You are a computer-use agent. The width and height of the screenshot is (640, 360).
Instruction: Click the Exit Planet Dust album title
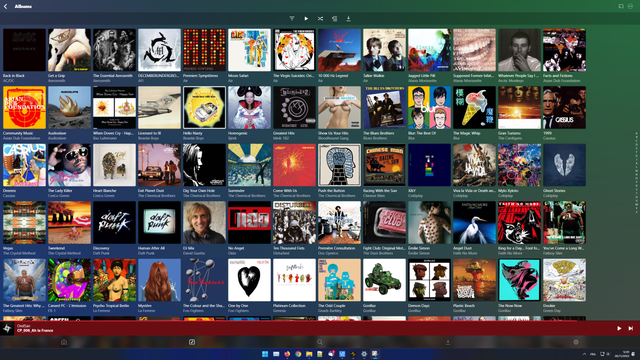tap(152, 191)
